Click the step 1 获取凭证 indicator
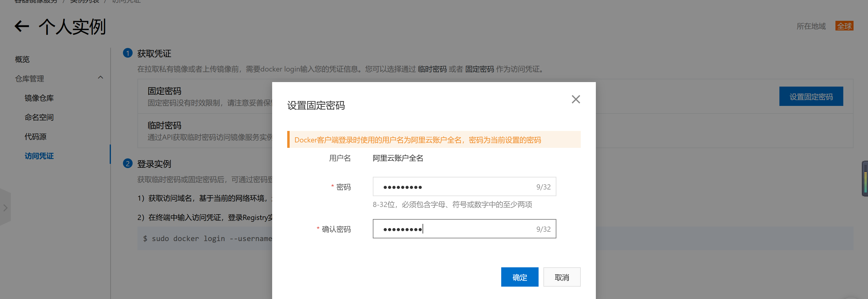The image size is (868, 299). (x=128, y=53)
